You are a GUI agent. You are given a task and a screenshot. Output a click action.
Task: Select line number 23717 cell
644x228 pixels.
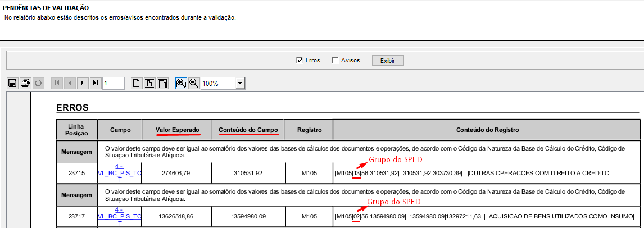(x=77, y=217)
